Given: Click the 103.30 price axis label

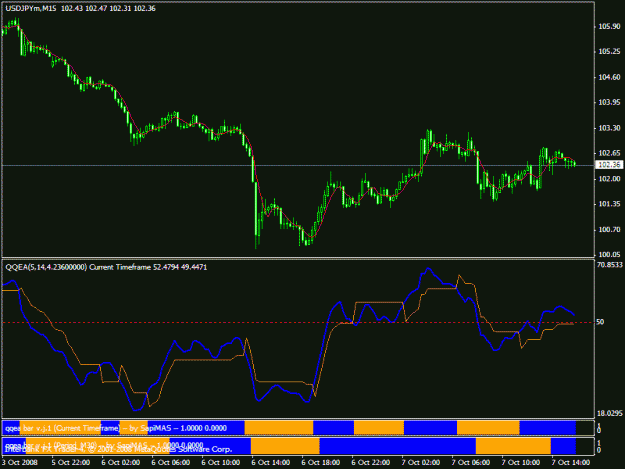Looking at the screenshot, I should coord(609,128).
